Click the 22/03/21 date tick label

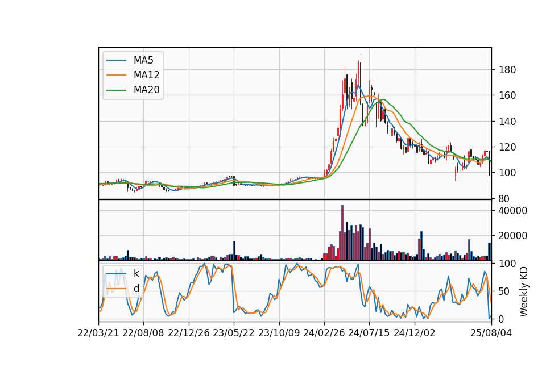tap(98, 333)
